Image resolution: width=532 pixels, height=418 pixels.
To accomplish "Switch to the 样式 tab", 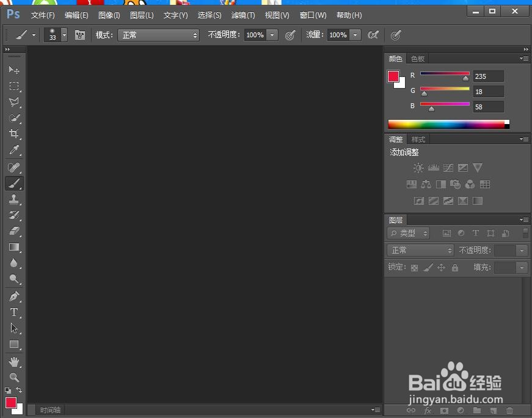I will 418,139.
